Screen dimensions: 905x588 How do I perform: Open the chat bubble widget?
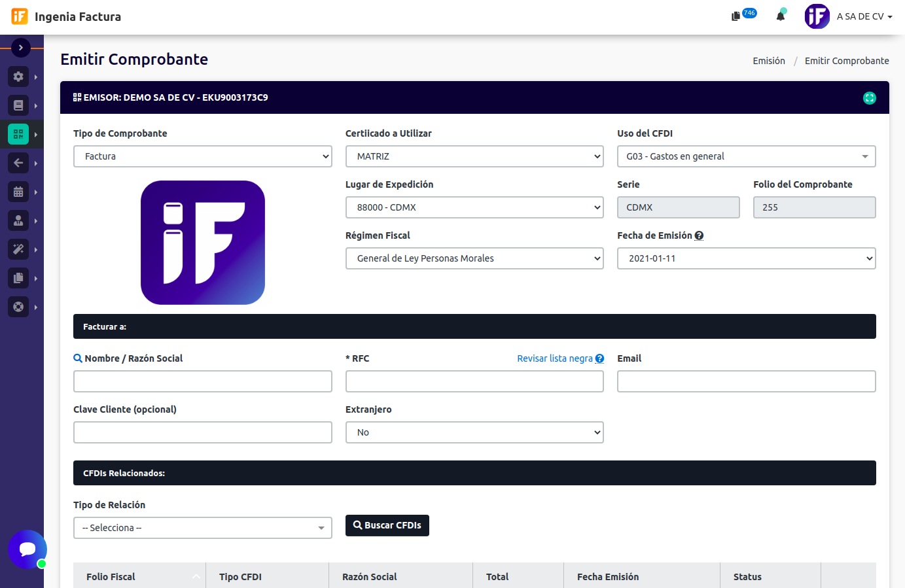click(27, 549)
